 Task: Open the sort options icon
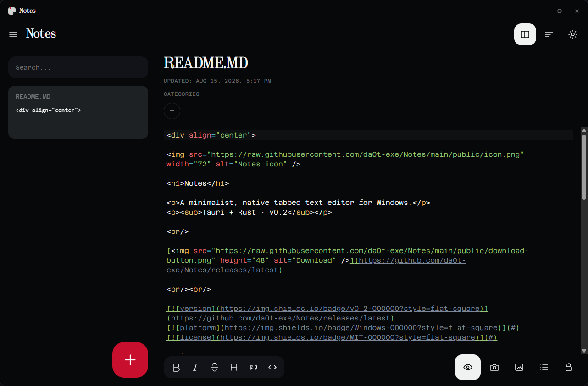(x=549, y=34)
